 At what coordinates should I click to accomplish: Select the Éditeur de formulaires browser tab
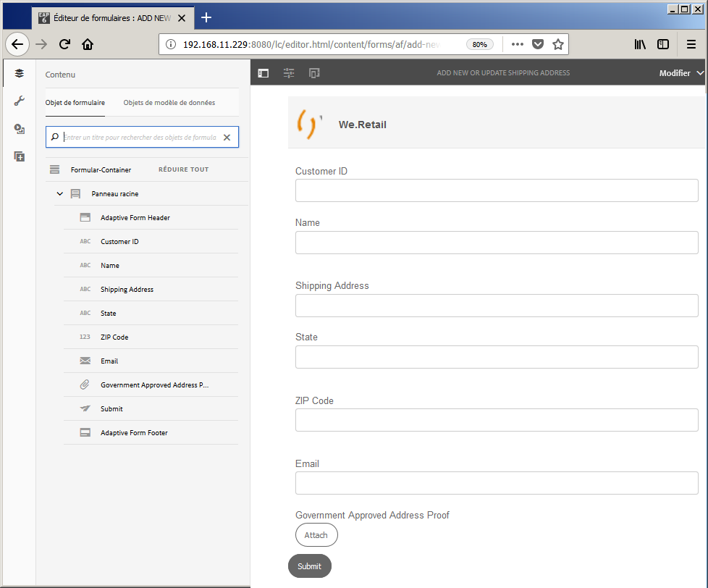[111, 18]
